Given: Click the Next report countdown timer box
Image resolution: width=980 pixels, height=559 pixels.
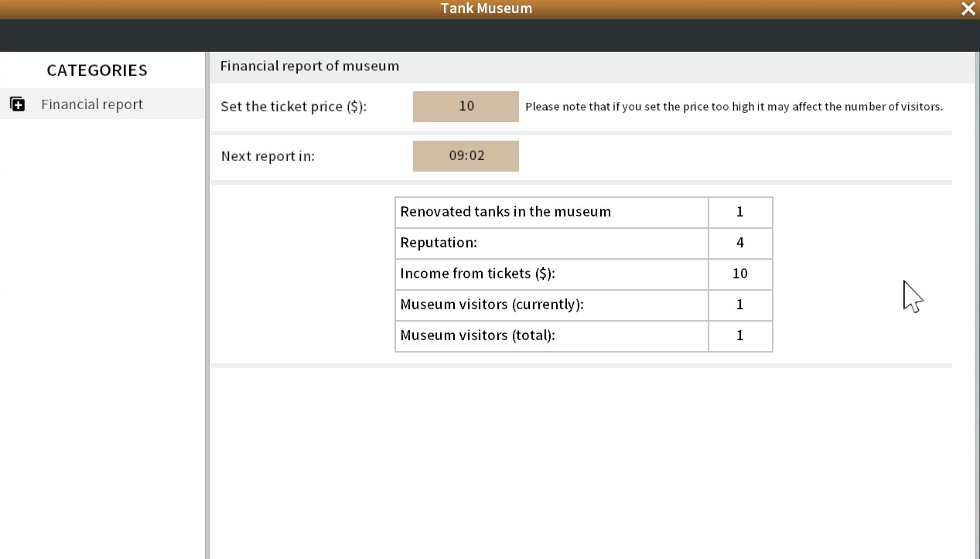Looking at the screenshot, I should pyautogui.click(x=466, y=156).
